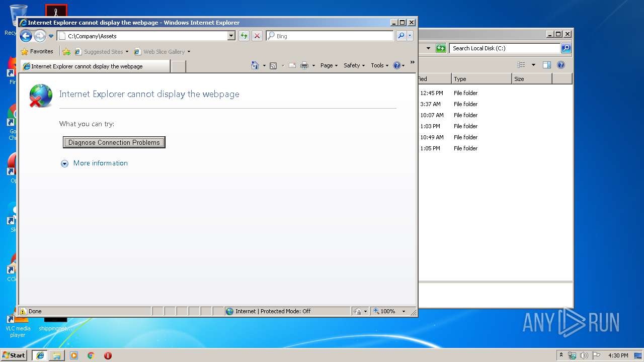This screenshot has width=644, height=362.
Task: Click the IE search magnifier button
Action: (401, 36)
